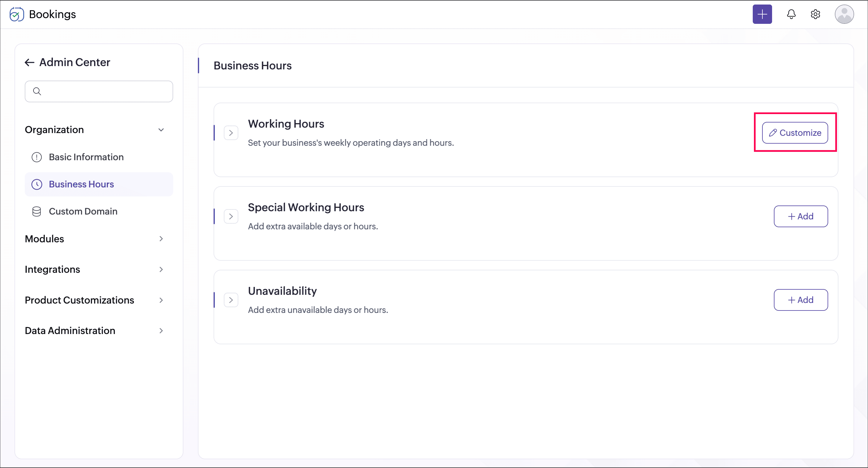This screenshot has height=468, width=868.
Task: Open the settings gear icon
Action: coord(816,14)
